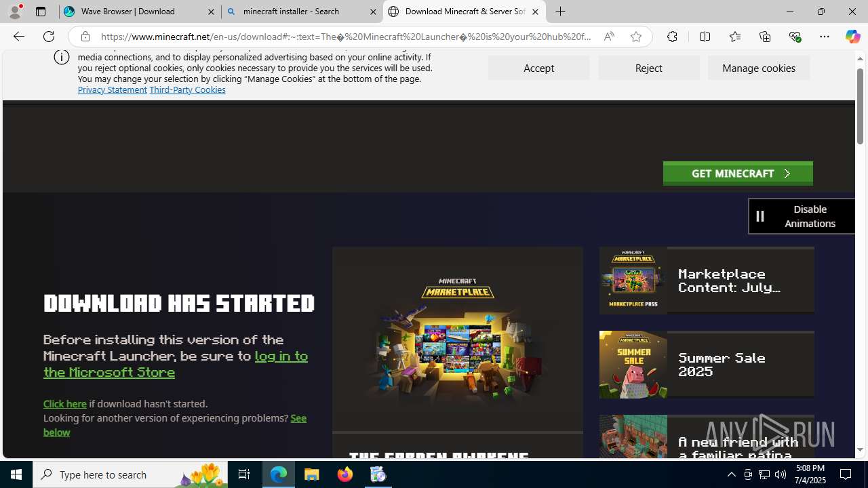Open the Minecraft Marketplace promo image
The image size is (868, 488).
point(458,339)
